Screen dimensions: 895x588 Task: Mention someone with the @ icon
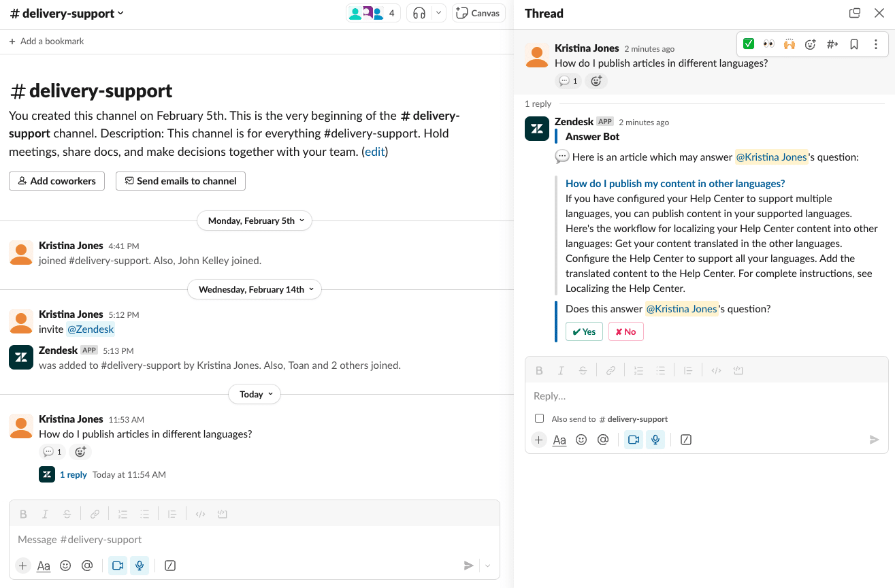(603, 440)
